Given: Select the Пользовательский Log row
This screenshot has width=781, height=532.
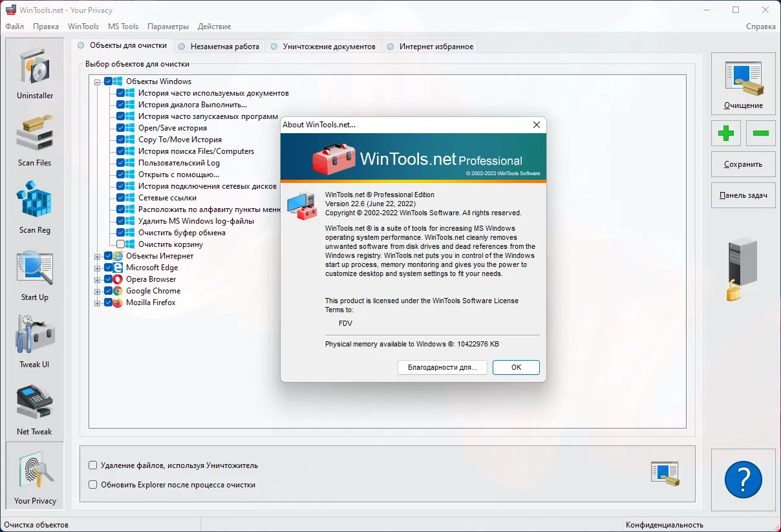Looking at the screenshot, I should click(x=179, y=163).
